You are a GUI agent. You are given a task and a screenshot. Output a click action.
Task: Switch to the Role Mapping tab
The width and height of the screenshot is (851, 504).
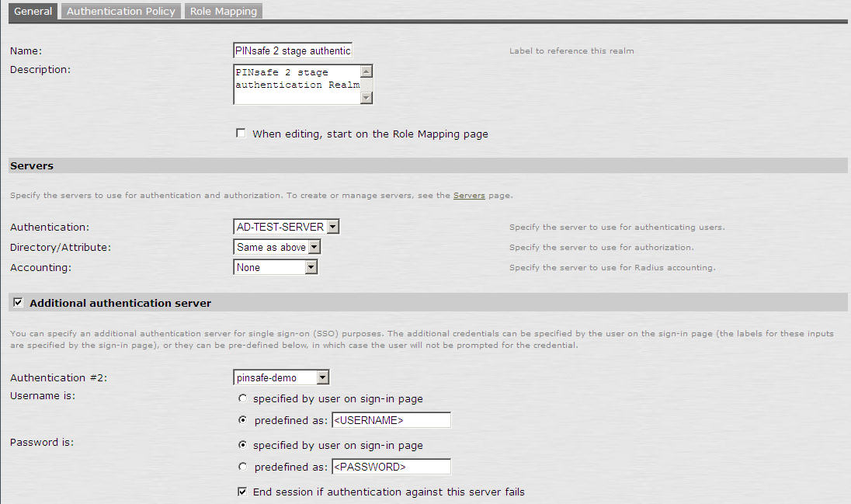pyautogui.click(x=223, y=11)
